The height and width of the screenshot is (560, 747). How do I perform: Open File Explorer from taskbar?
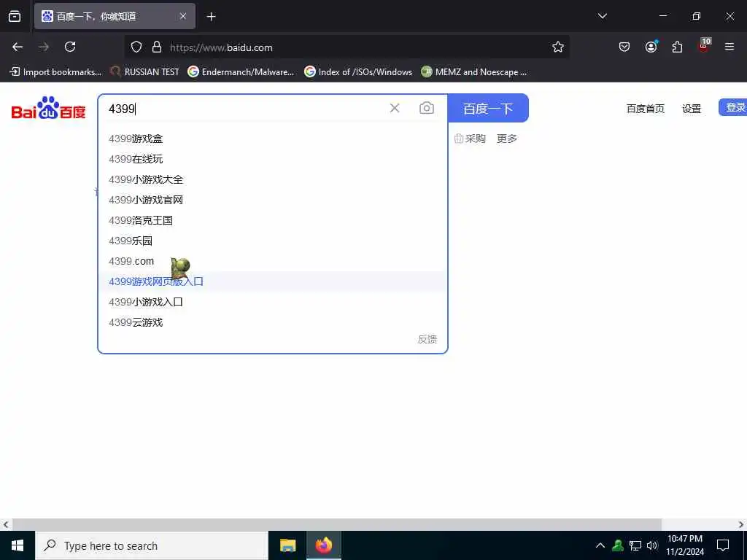tap(287, 545)
